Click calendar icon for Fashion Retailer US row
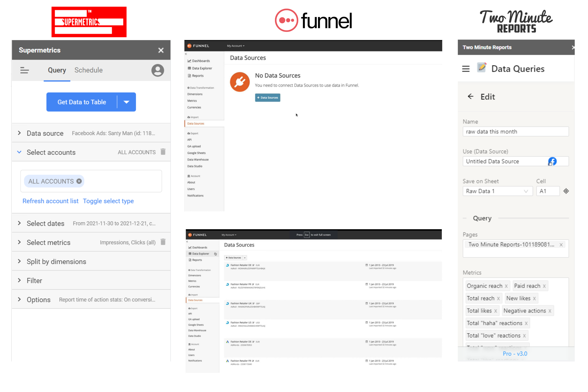This screenshot has width=588, height=392. pos(367,322)
